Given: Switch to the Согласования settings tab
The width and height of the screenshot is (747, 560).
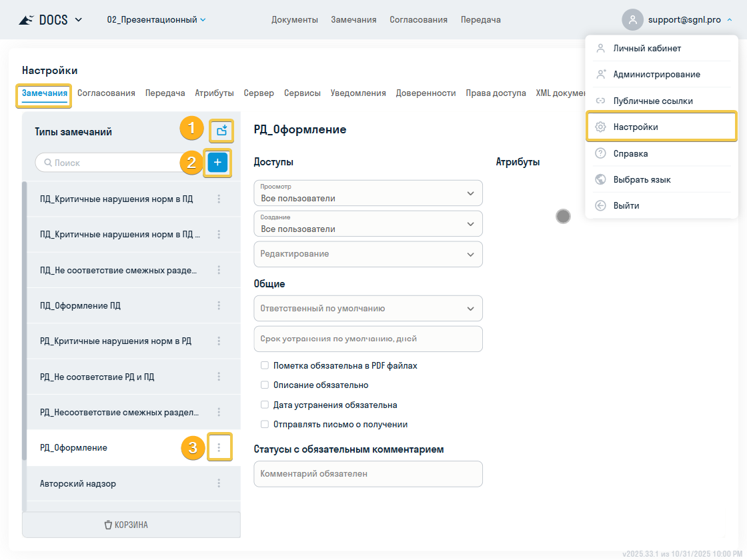Looking at the screenshot, I should [x=106, y=93].
